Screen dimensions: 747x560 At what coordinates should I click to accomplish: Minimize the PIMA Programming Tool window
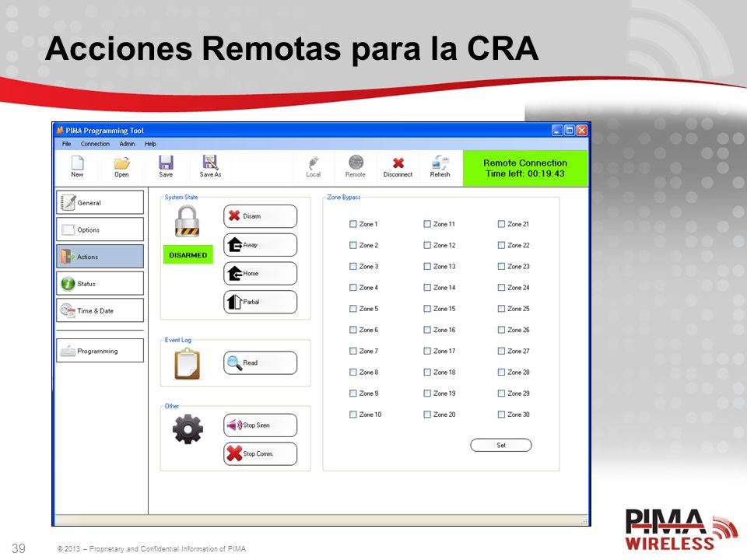(557, 131)
